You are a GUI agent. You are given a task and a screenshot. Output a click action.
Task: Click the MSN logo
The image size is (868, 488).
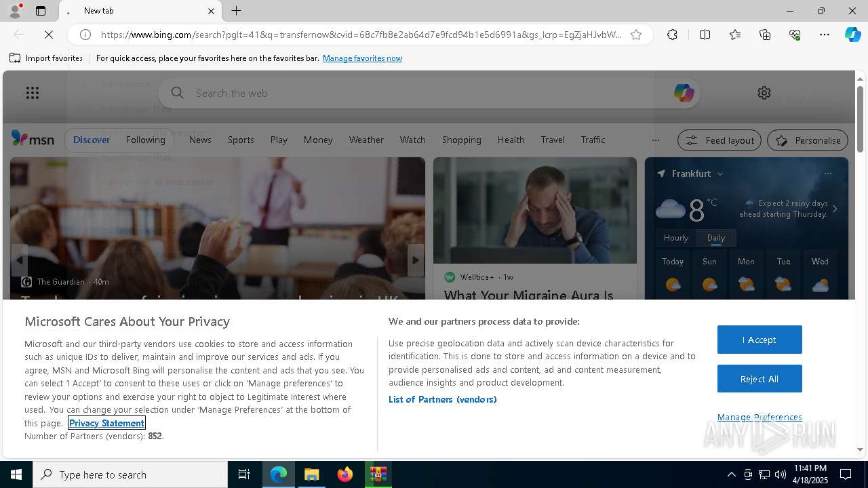click(33, 139)
